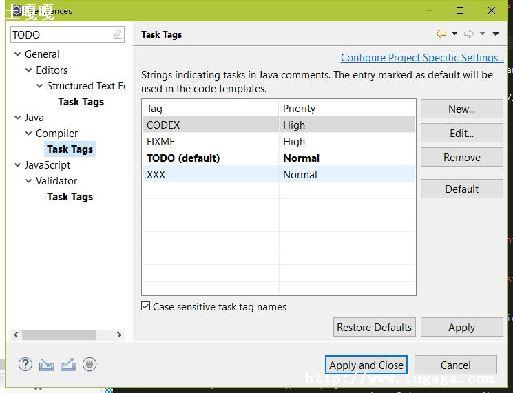Select Task Tags under Structured Text
Viewport: 513px width, 393px height.
[81, 102]
